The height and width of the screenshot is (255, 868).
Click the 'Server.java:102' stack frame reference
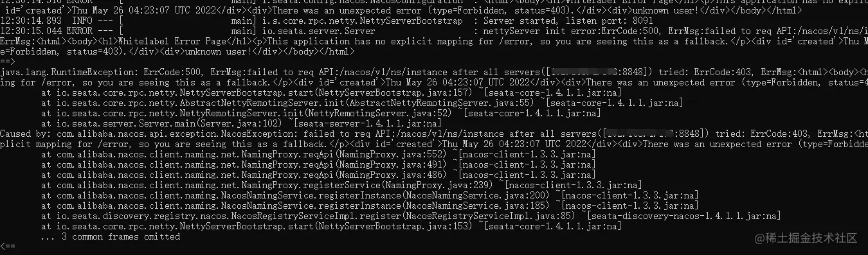point(240,123)
